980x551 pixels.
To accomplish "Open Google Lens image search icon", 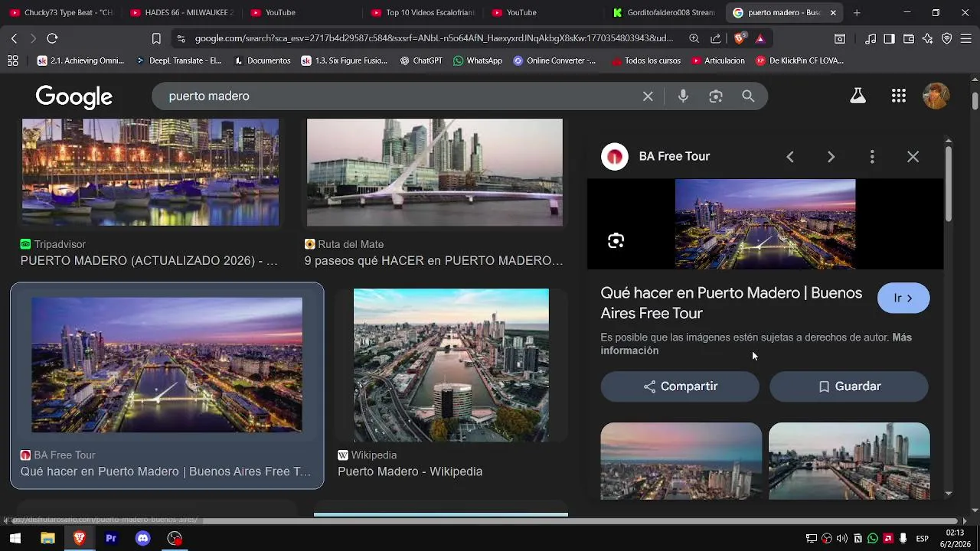I will point(716,96).
